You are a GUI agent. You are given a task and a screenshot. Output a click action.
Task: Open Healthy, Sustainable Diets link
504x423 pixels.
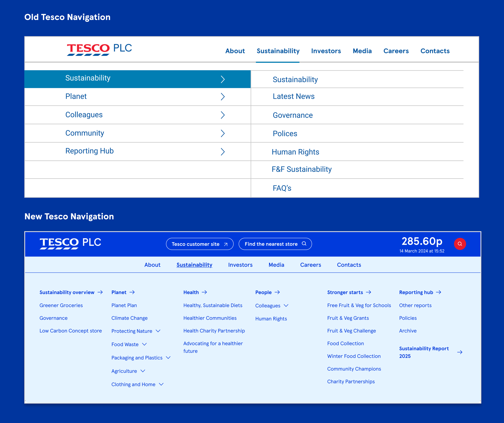pyautogui.click(x=213, y=305)
